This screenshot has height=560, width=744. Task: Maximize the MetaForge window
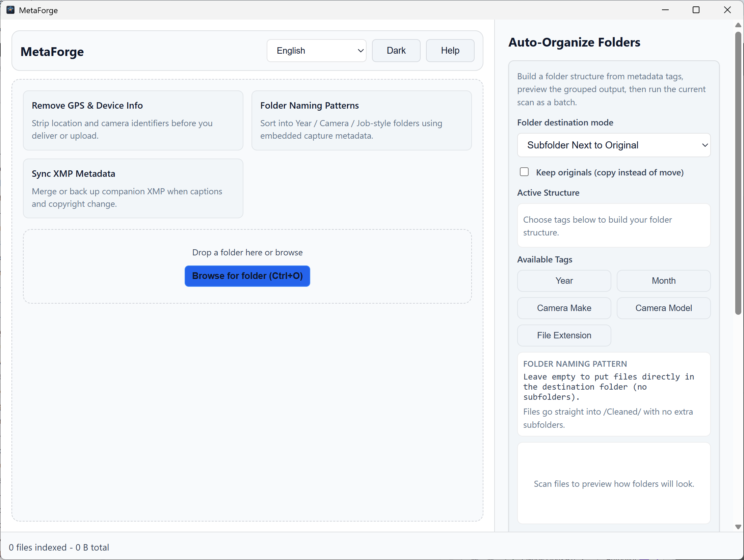[696, 10]
